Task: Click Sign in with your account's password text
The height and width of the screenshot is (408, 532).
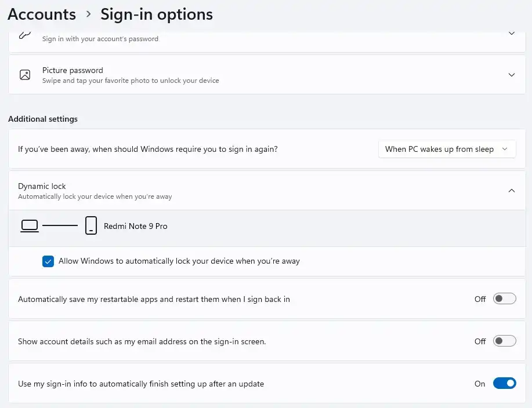Action: [x=100, y=39]
